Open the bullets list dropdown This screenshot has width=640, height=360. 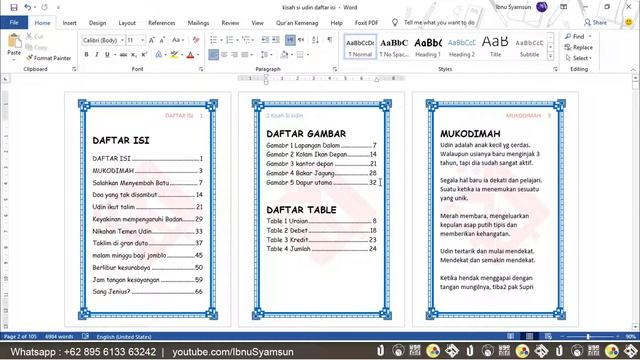coord(222,40)
